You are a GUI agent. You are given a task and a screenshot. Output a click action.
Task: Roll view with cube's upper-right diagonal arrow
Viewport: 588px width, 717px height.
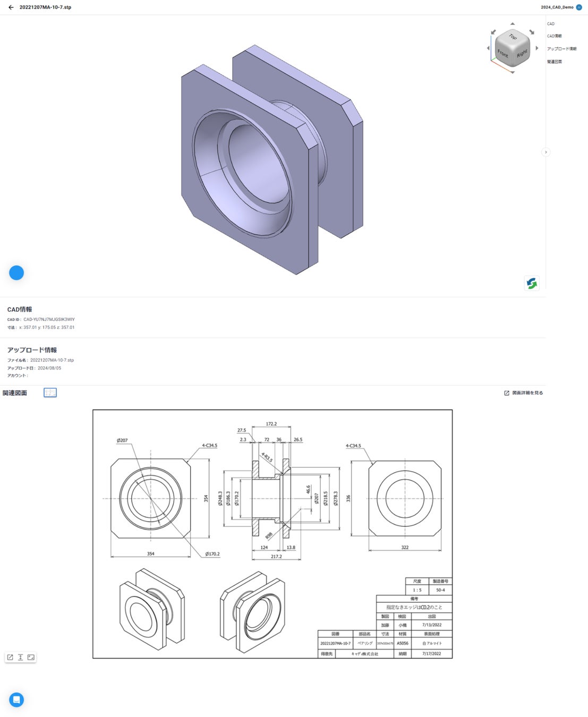tap(532, 32)
